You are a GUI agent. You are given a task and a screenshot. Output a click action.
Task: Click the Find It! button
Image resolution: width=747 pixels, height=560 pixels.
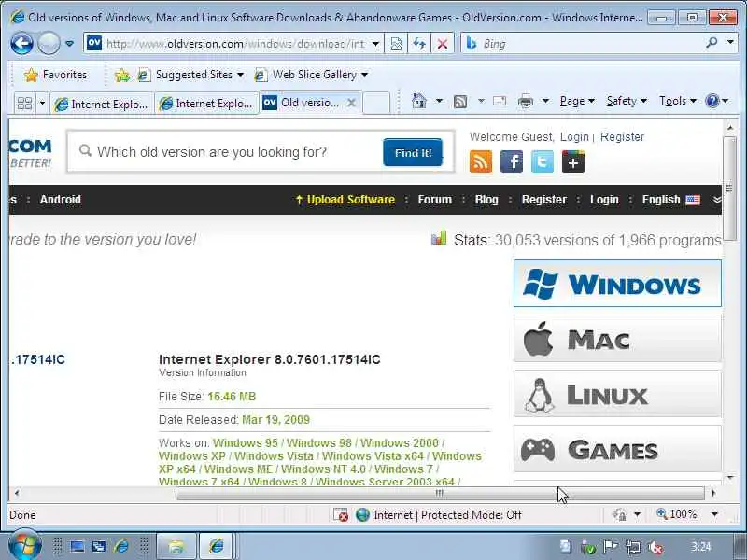pyautogui.click(x=413, y=153)
